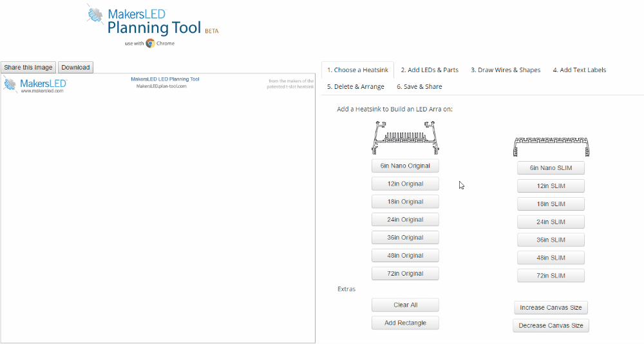Image resolution: width=644 pixels, height=344 pixels.
Task: Go to Delete & Arrange tab
Action: 355,87
